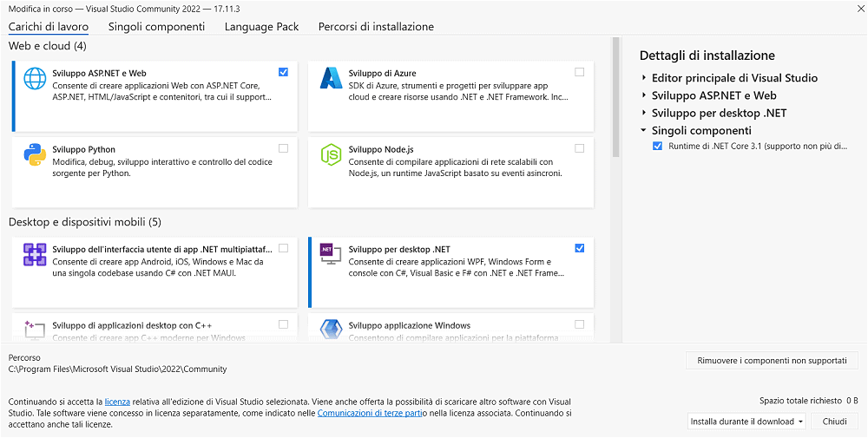Screen dimensions: 868x438
Task: Expand Sviluppo per desktop .NET details arrow
Action: click(x=644, y=113)
